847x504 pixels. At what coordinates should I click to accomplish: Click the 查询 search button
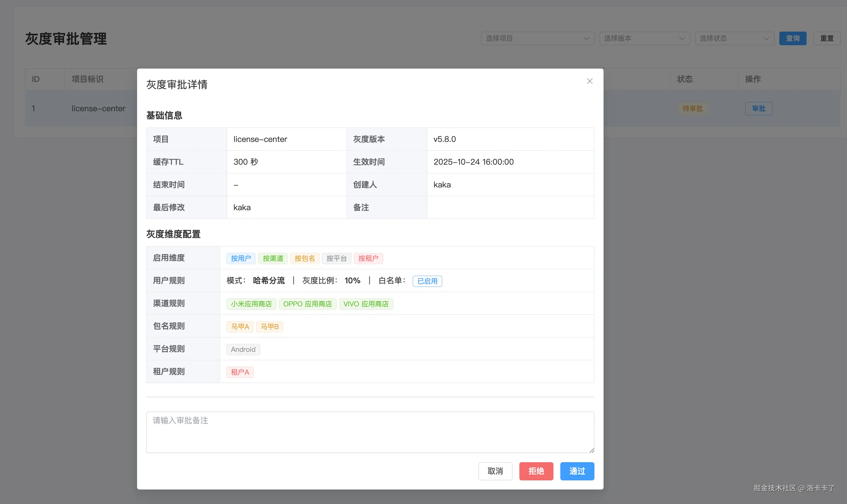tap(792, 38)
